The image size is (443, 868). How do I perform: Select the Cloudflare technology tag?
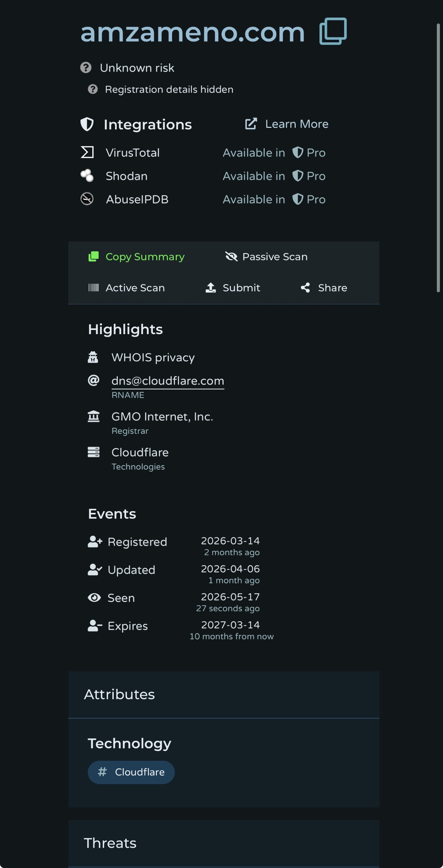point(131,772)
